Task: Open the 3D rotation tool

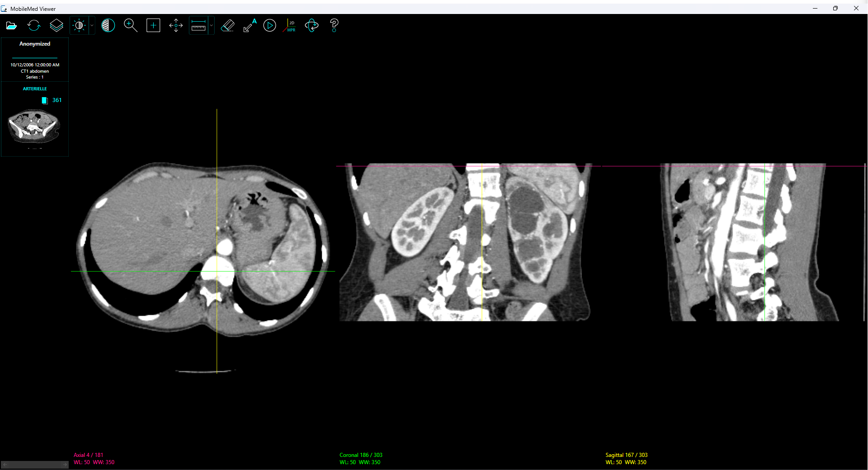Action: (x=311, y=25)
